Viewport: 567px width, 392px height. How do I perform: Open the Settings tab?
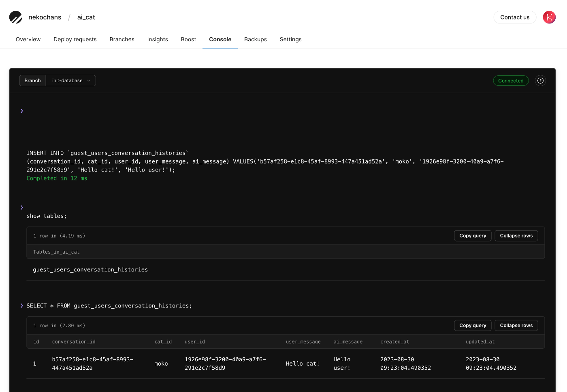pos(291,39)
